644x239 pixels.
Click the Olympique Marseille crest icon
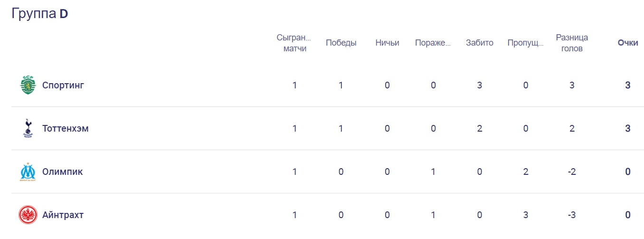28,172
